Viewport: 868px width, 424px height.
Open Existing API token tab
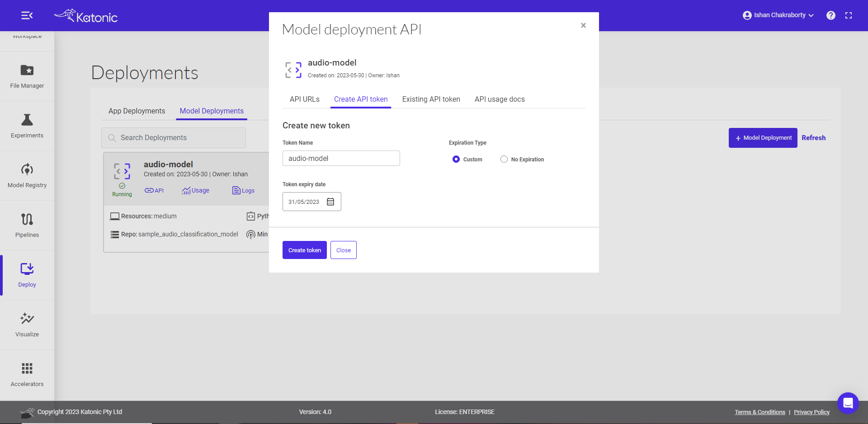point(431,99)
